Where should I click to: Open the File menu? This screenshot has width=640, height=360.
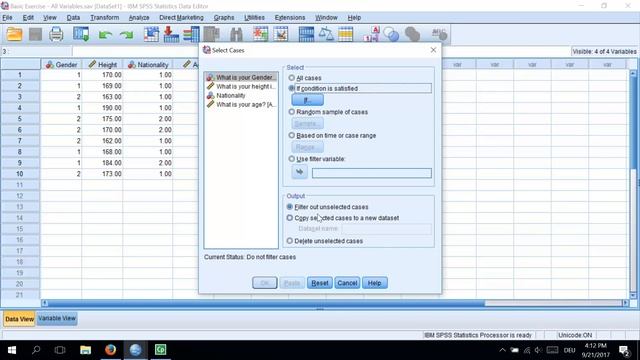tap(7, 18)
